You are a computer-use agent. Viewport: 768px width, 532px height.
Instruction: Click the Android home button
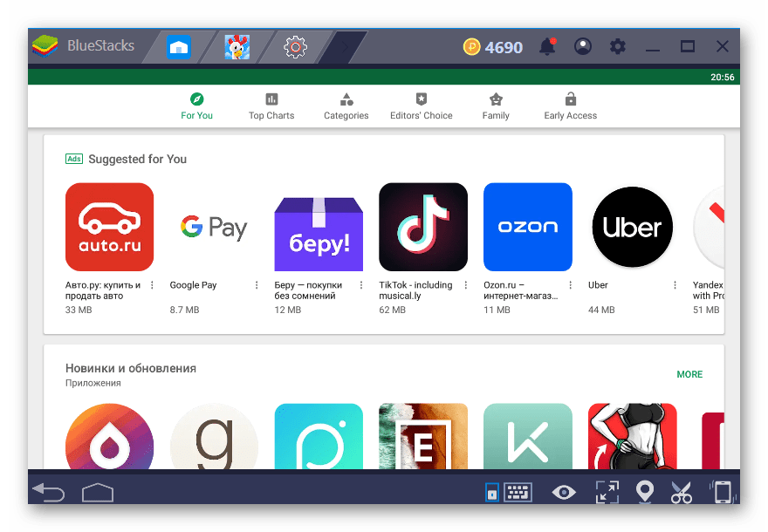point(98,493)
